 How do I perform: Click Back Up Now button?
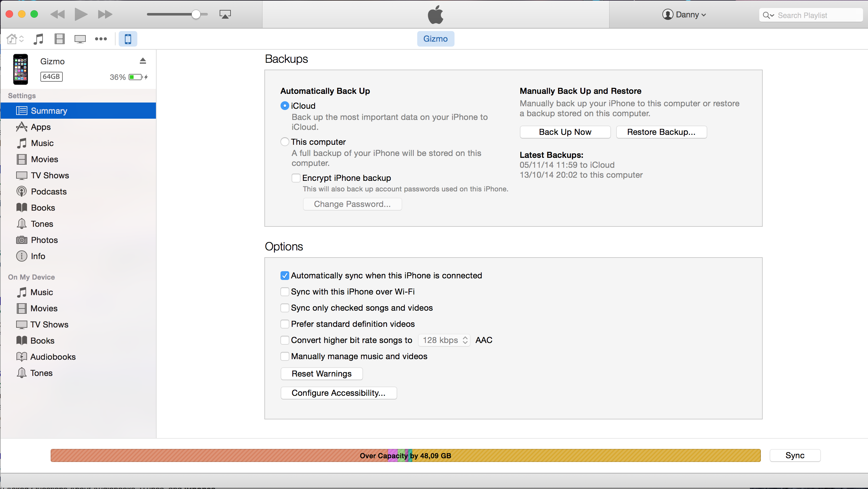tap(565, 132)
